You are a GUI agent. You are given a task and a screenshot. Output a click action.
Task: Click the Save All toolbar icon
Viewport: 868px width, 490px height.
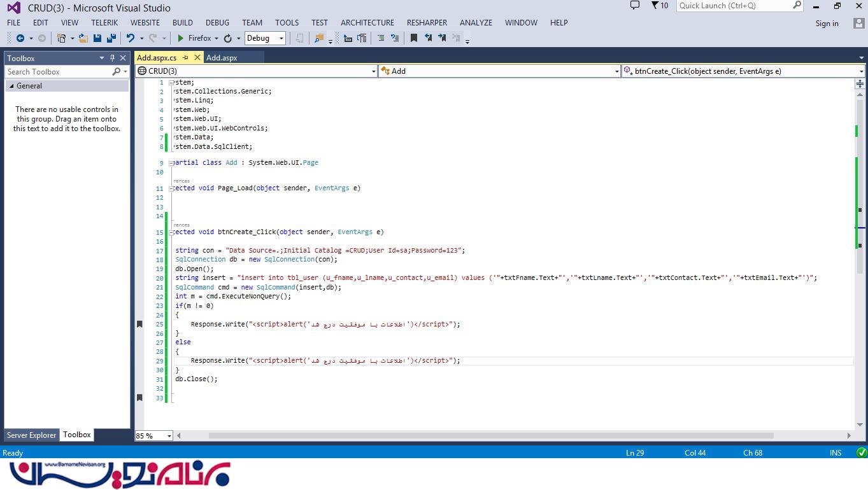[110, 38]
